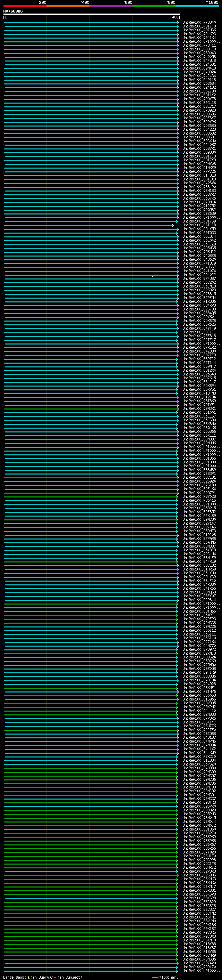
Task: Open hit UniRef100_A8I7T8
Action: tap(199, 26)
